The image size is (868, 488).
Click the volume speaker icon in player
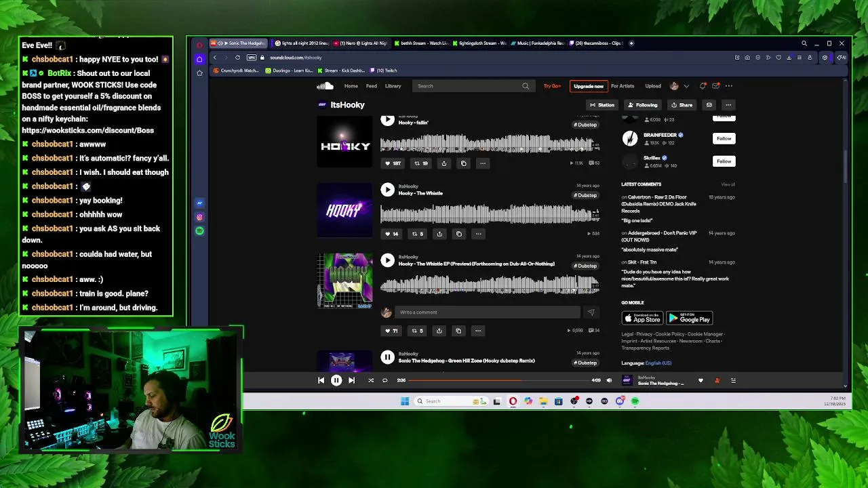(x=609, y=381)
